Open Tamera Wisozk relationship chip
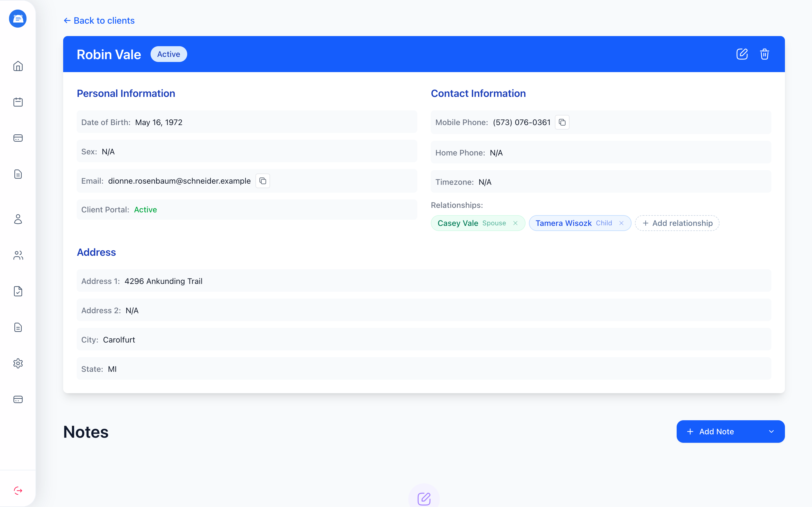The height and width of the screenshot is (507, 812). (574, 223)
